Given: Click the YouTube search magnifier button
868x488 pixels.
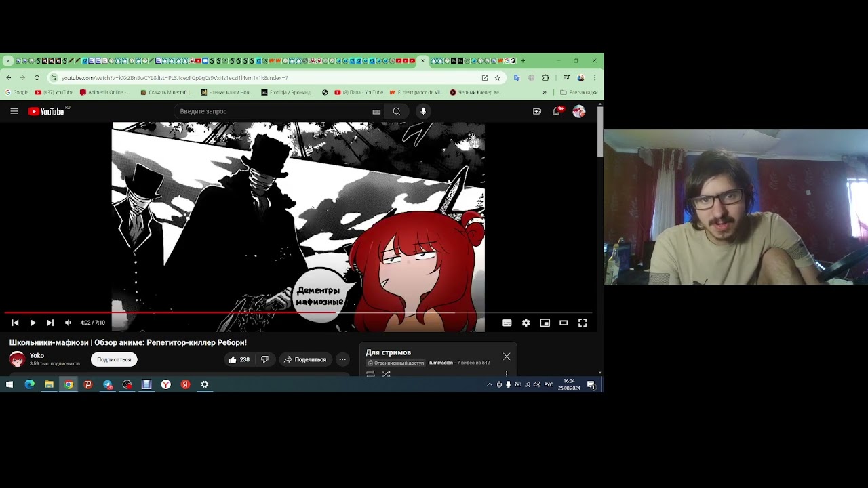Looking at the screenshot, I should [397, 111].
